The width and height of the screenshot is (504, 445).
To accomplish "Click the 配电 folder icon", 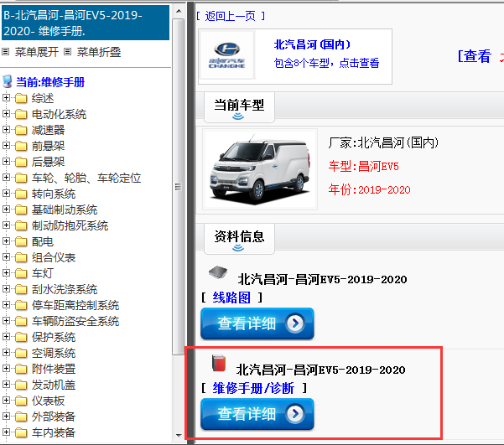I will (x=21, y=241).
